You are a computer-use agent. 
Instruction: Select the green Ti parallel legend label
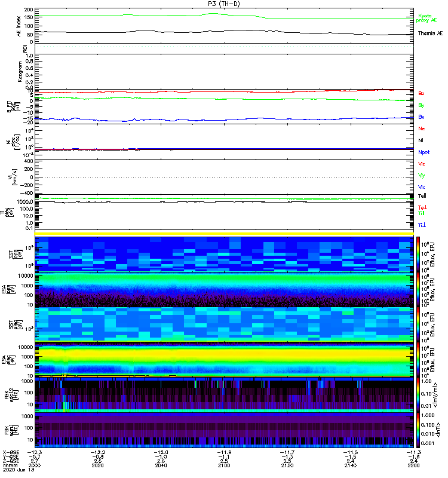coord(421,213)
